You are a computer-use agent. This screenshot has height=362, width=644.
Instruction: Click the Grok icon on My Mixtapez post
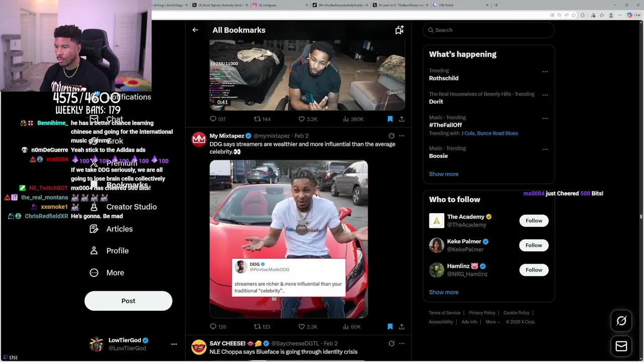(x=391, y=136)
